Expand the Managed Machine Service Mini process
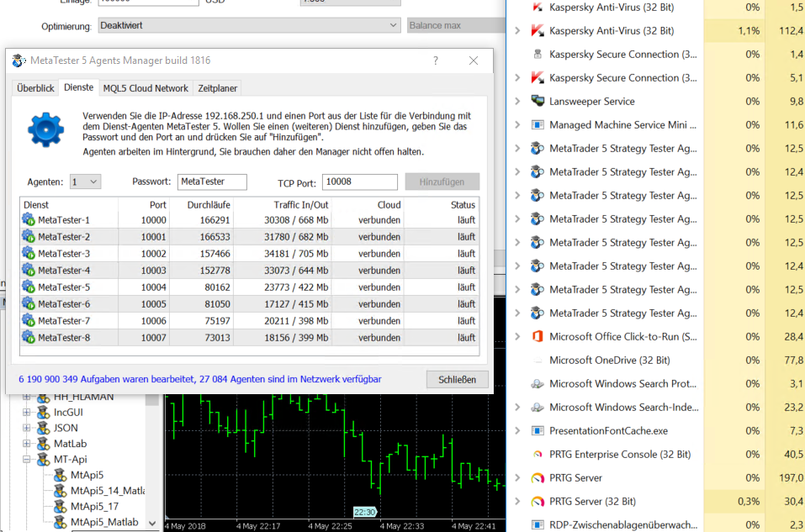Viewport: 805px width, 532px height. tap(517, 124)
